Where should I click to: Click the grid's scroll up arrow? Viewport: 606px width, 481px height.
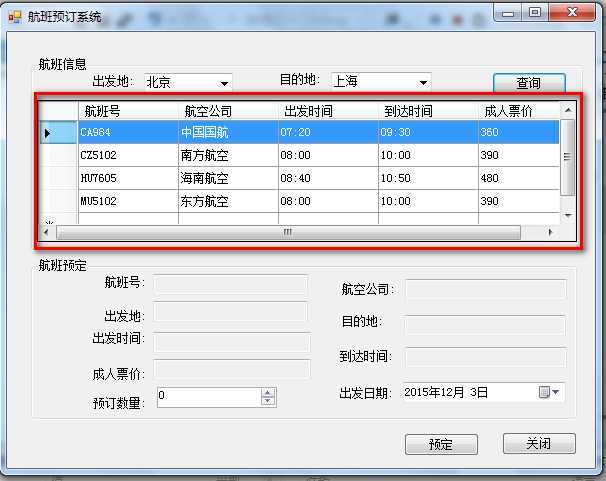tap(568, 110)
